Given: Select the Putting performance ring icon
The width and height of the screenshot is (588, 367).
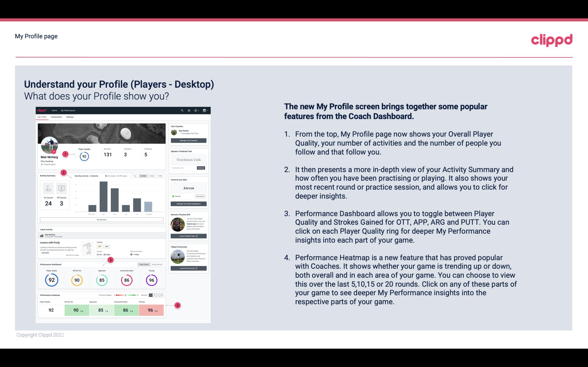Looking at the screenshot, I should 151,280.
